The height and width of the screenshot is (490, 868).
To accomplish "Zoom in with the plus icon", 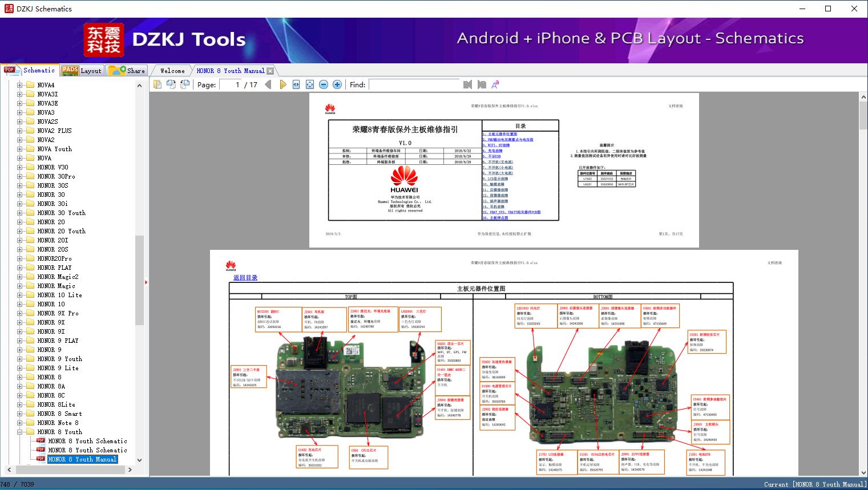I will (x=337, y=84).
